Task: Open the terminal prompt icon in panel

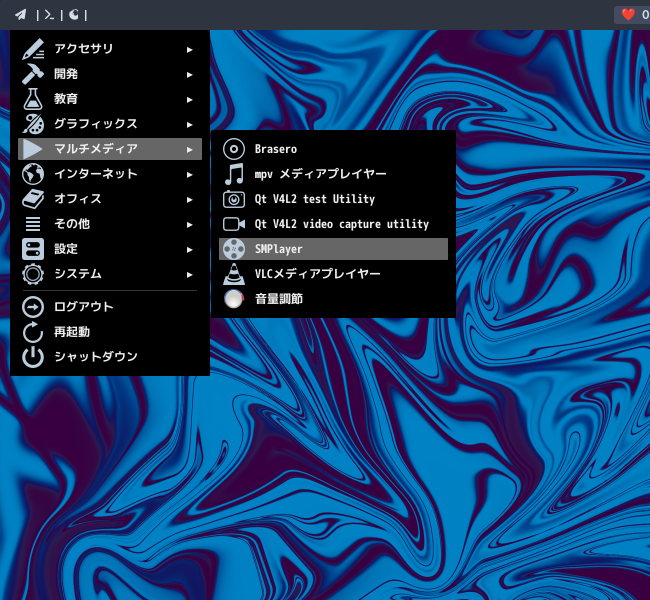Action: coord(49,15)
